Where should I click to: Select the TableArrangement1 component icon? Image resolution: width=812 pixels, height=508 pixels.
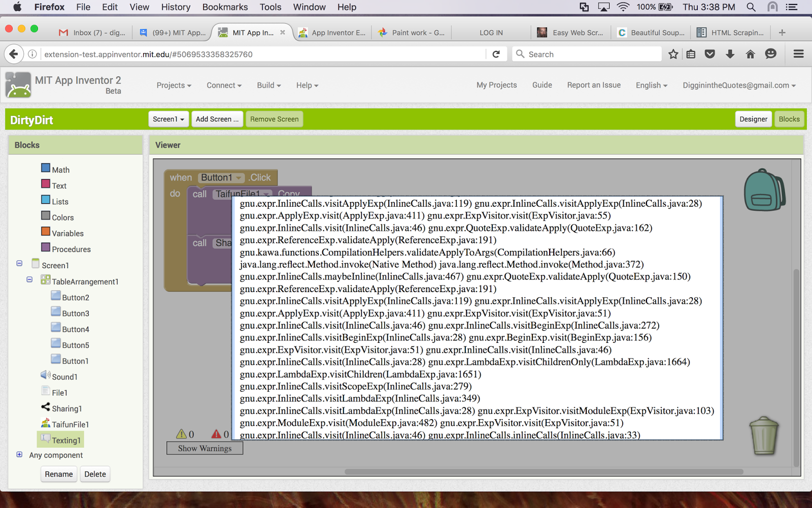46,279
